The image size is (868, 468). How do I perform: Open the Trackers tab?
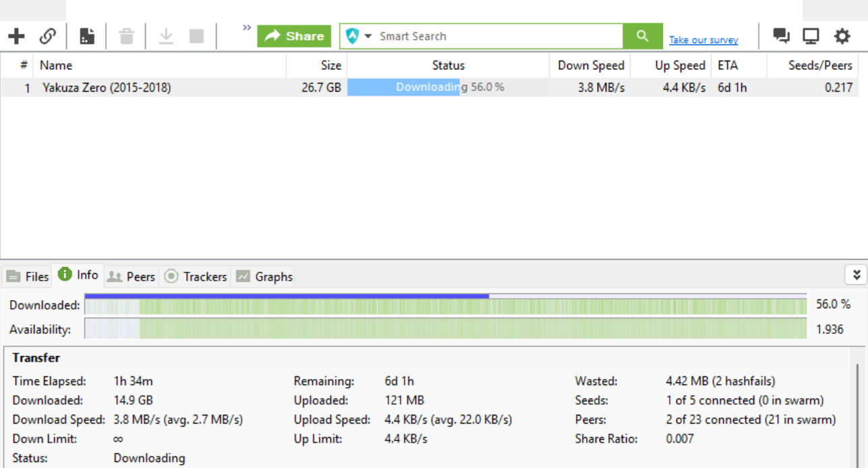point(196,276)
